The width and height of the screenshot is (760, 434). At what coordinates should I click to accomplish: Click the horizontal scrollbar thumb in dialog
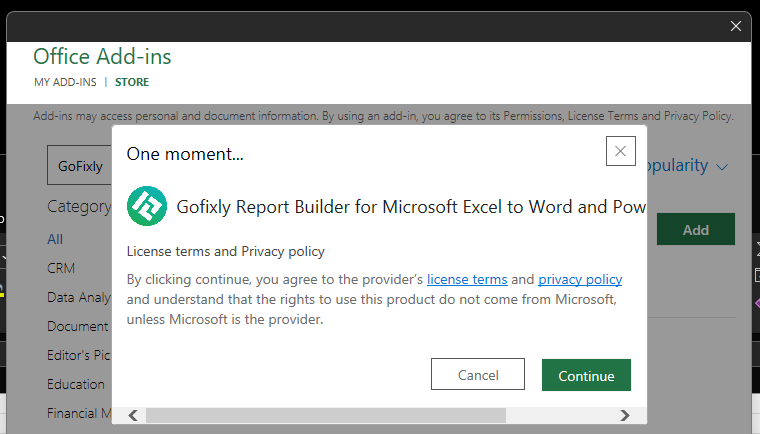coord(326,415)
